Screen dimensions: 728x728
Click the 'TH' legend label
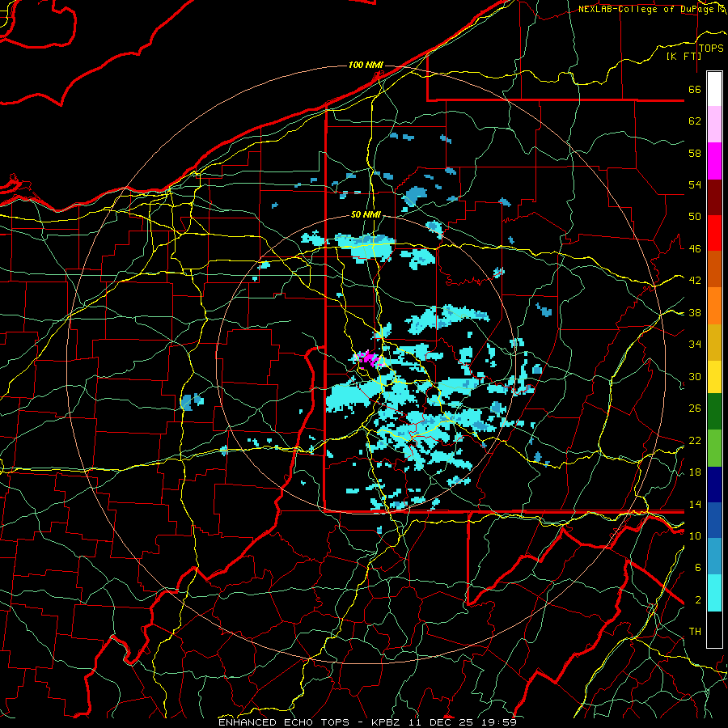coord(695,632)
